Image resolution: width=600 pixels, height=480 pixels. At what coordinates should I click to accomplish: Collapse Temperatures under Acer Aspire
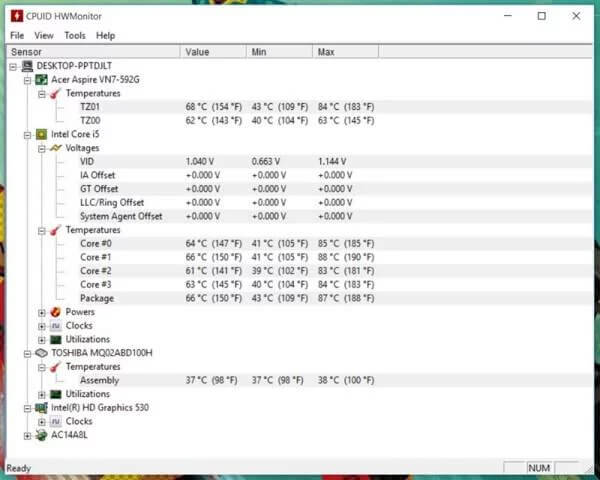pos(42,94)
